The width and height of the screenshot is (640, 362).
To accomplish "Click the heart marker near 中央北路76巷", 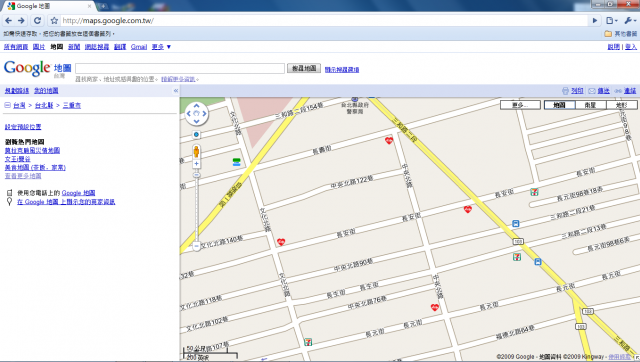I will click(x=435, y=307).
